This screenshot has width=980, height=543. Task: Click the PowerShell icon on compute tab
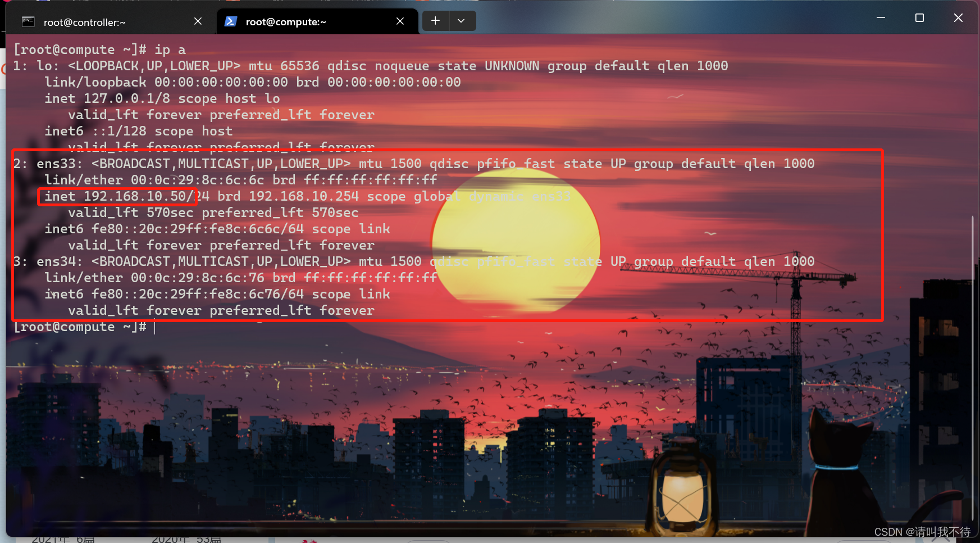click(230, 21)
